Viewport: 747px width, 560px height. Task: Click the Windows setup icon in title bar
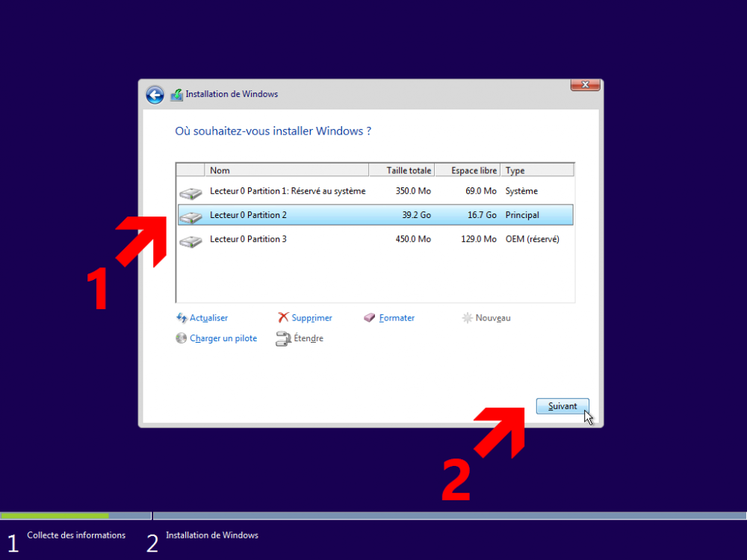(177, 95)
